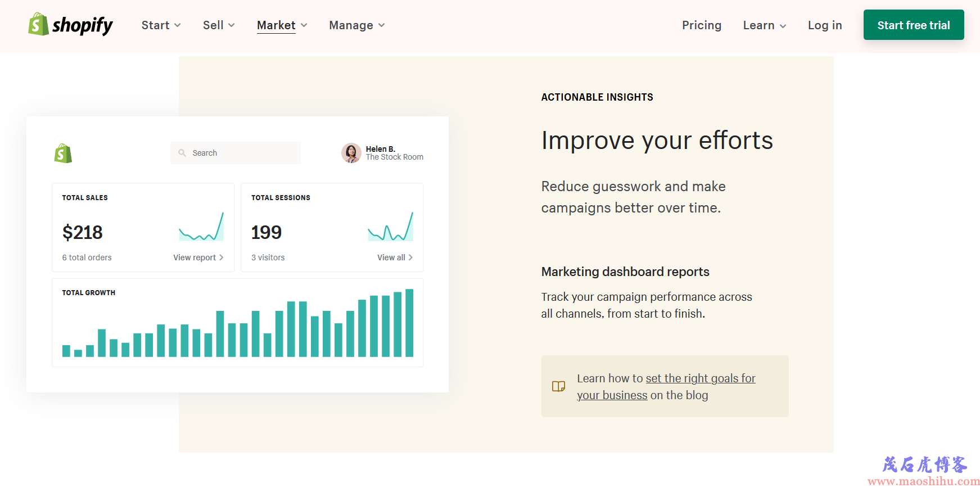Screen dimensions: 980x488
Task: Click the Total Sessions sparkline chart
Action: [391, 227]
